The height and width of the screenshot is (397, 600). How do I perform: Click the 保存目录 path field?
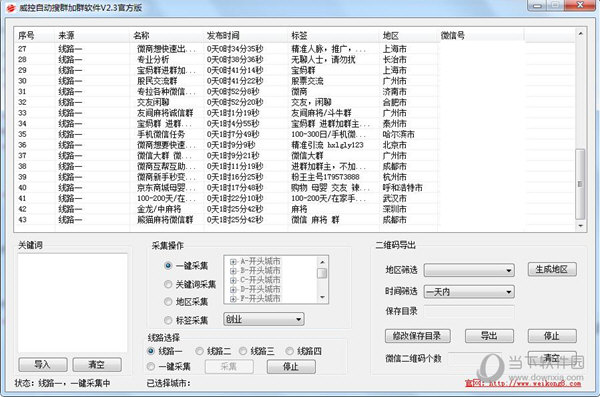pos(469,312)
